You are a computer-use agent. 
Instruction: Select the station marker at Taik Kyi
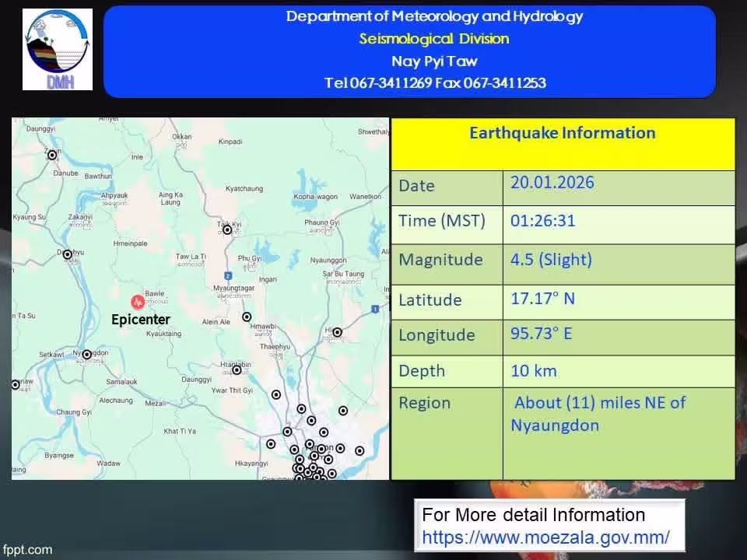coord(227,229)
